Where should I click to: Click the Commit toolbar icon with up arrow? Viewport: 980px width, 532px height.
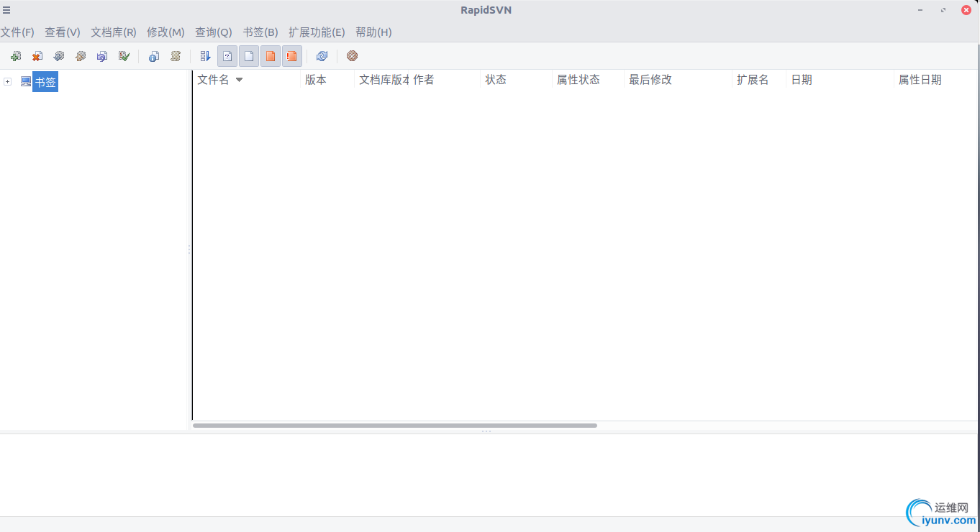80,56
